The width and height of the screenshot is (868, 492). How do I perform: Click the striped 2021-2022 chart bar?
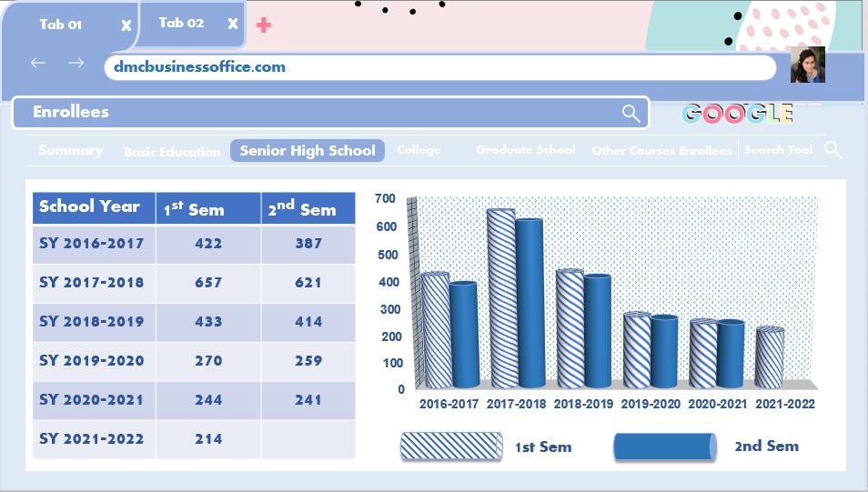pyautogui.click(x=770, y=357)
